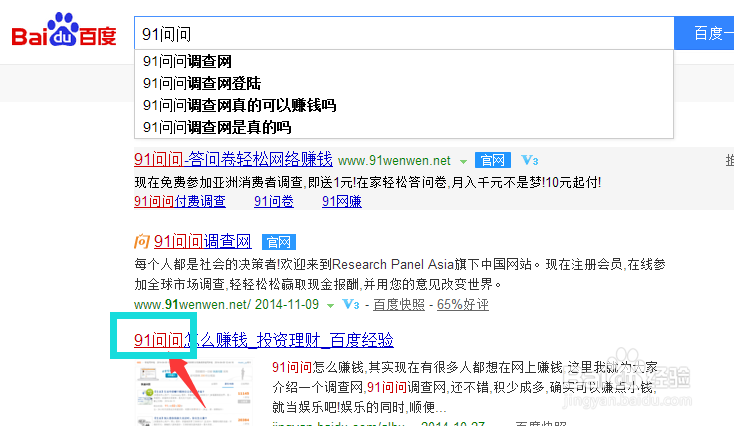Click the orange 问 site icon

[141, 242]
